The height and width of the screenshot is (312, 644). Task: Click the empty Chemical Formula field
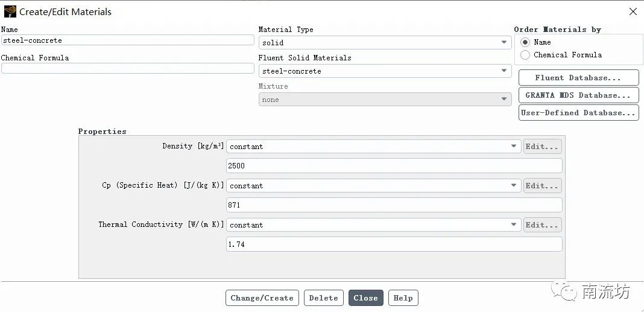click(x=128, y=68)
